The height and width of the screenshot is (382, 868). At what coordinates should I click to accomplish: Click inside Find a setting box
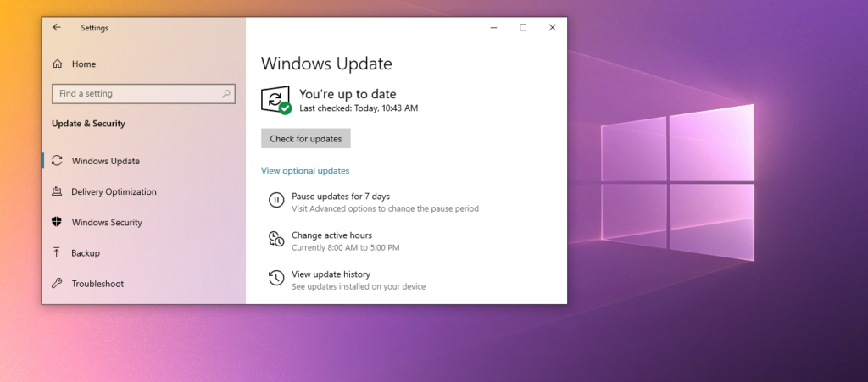pyautogui.click(x=143, y=94)
